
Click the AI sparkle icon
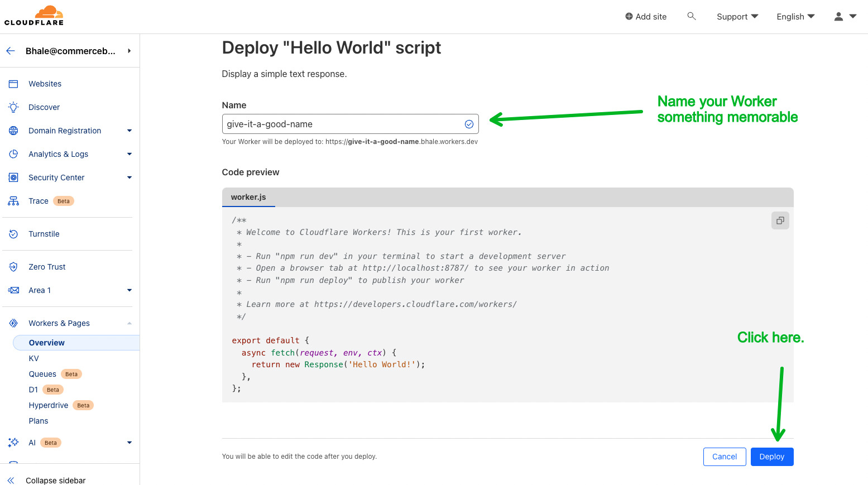click(x=13, y=443)
